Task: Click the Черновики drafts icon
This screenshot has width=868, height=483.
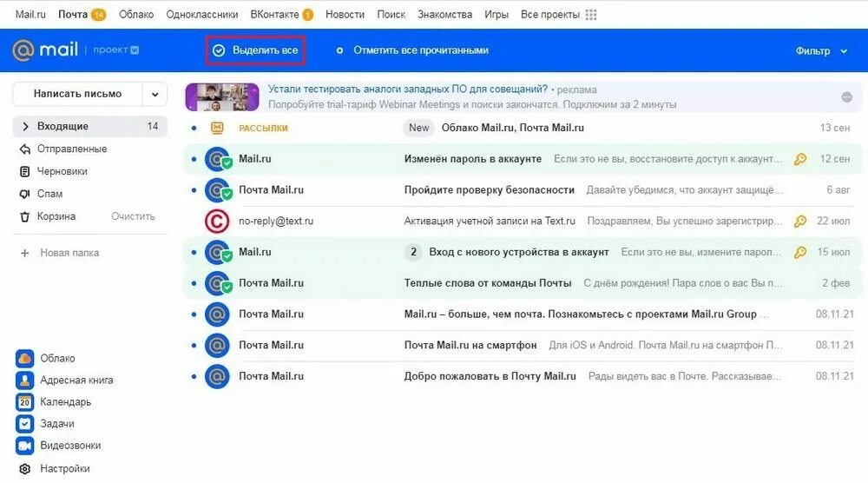Action: pyautogui.click(x=24, y=172)
